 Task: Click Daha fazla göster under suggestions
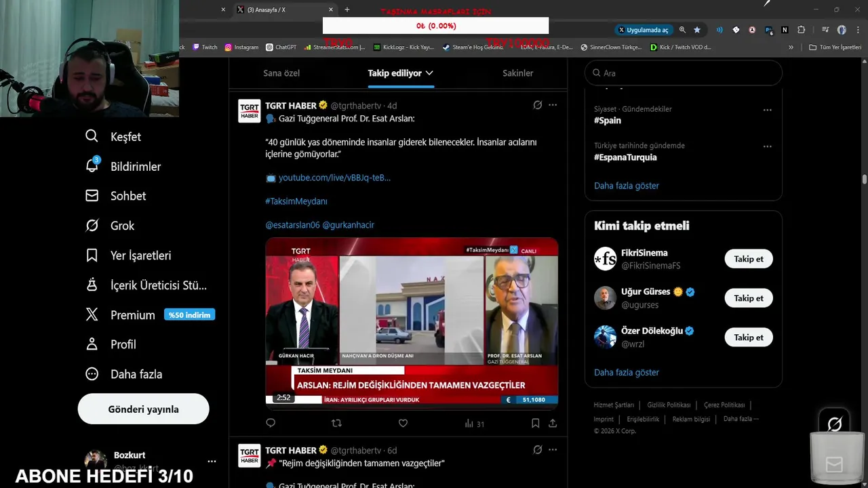627,373
